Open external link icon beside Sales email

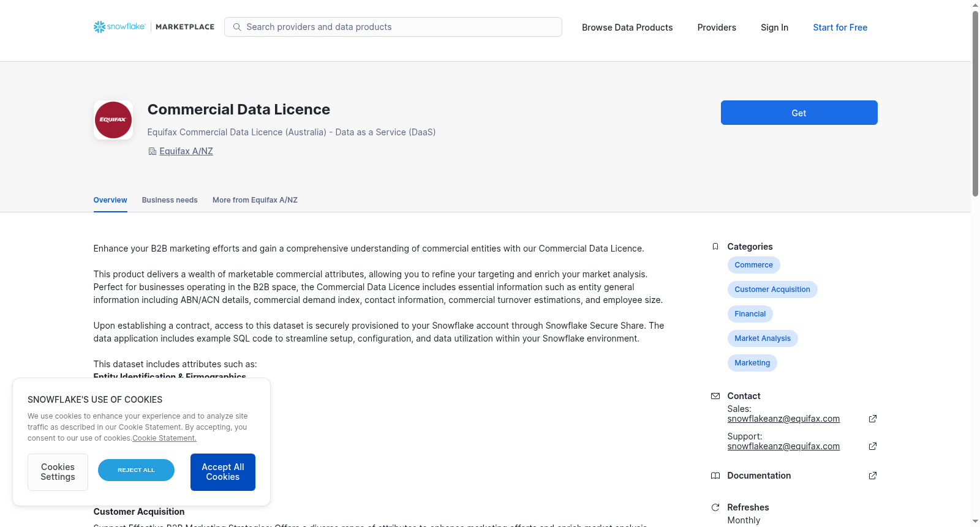873,419
